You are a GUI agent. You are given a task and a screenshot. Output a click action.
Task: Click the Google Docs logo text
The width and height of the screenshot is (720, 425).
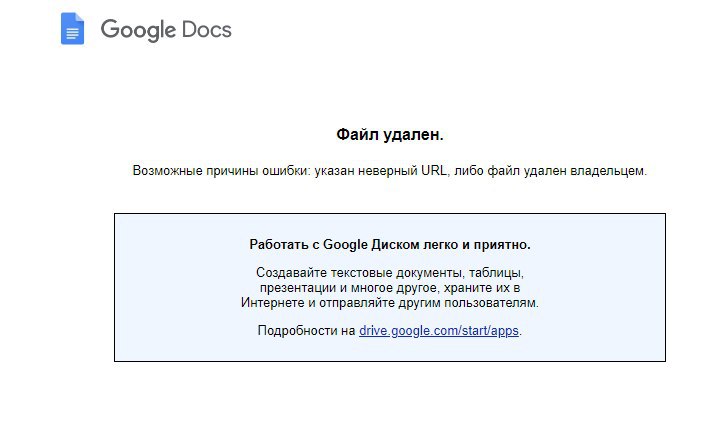166,30
